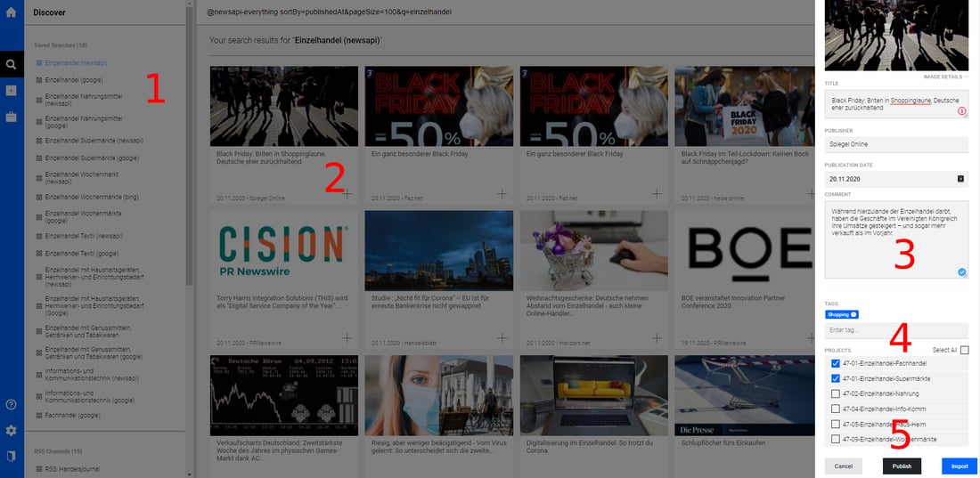Viewport: 980px width, 478px height.
Task: Check project 47-04-Einzelhandel-Info-Komm
Action: pos(835,409)
